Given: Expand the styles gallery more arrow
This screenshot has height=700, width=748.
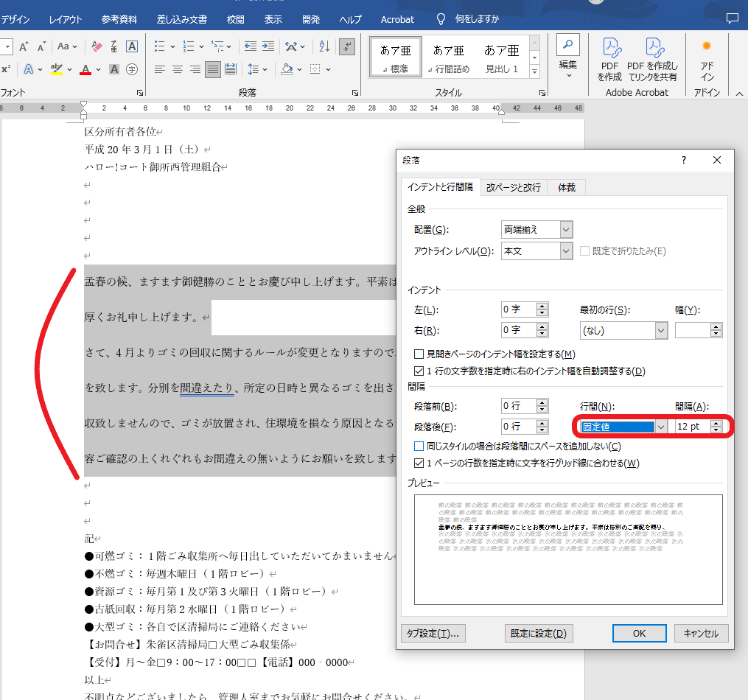Looking at the screenshot, I should 535,71.
